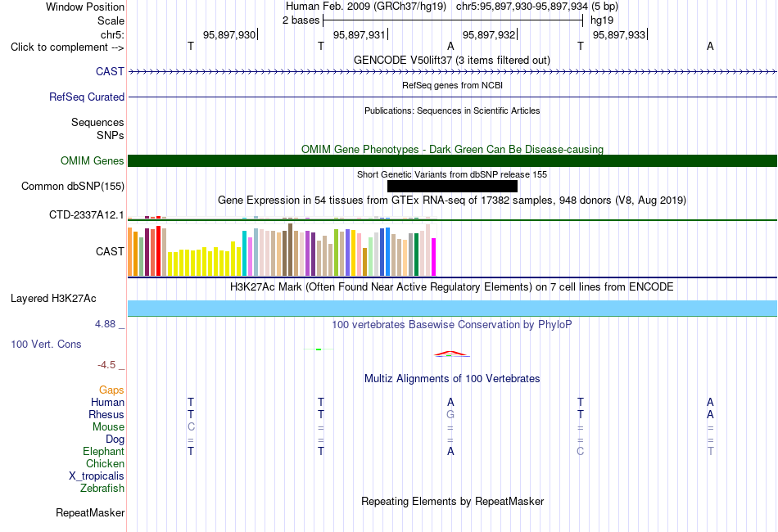Click the OMIM Genes track label
Screen dimensions: 778x532
pos(92,160)
